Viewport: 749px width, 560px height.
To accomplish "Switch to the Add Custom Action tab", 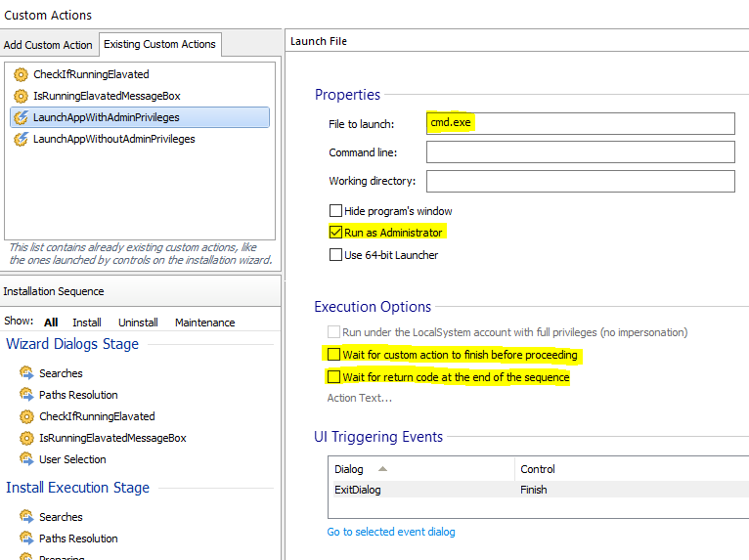I will (x=48, y=45).
